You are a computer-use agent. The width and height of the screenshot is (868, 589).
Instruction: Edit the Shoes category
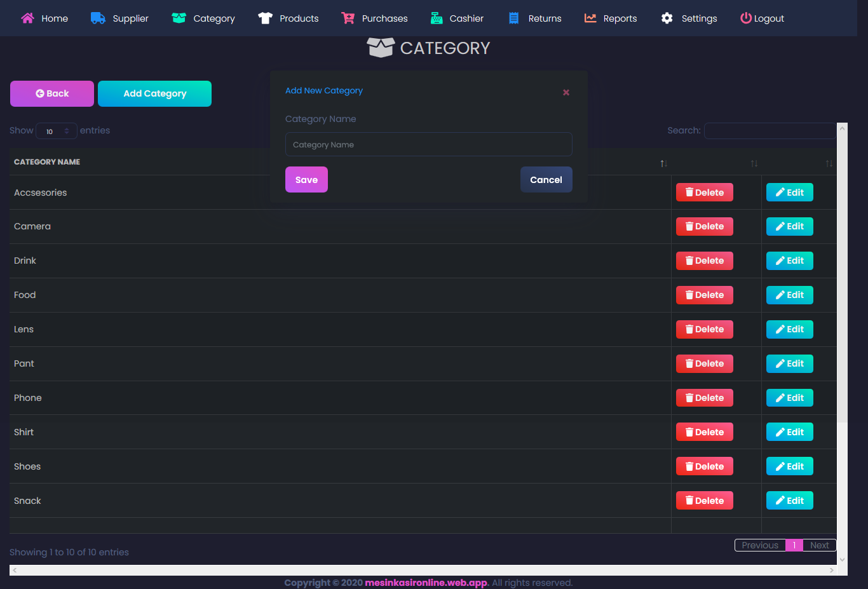pyautogui.click(x=790, y=466)
